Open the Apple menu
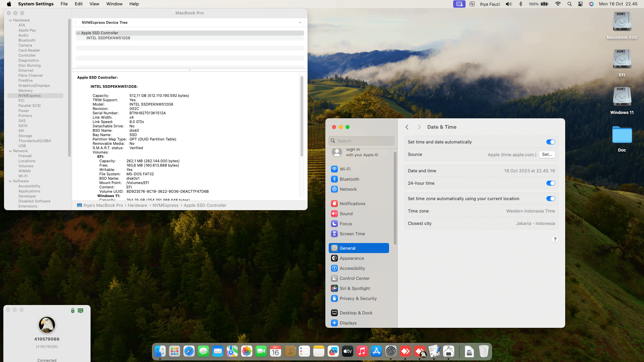Viewport: 644px width, 362px height. click(9, 4)
